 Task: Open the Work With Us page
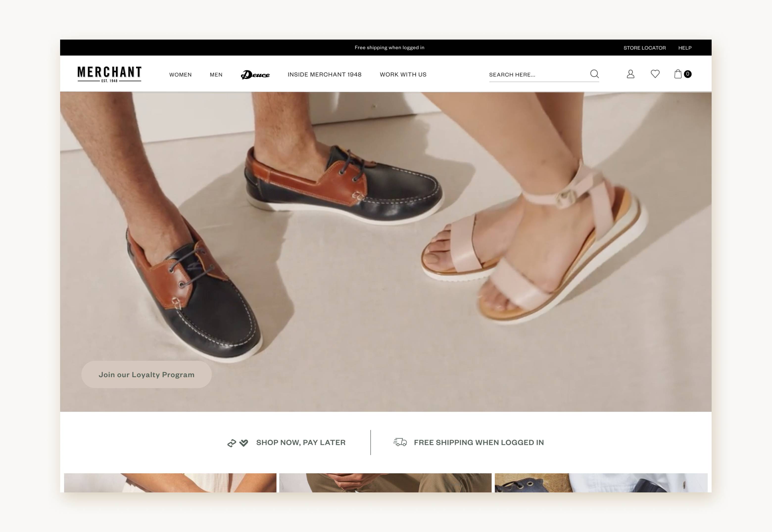tap(403, 75)
